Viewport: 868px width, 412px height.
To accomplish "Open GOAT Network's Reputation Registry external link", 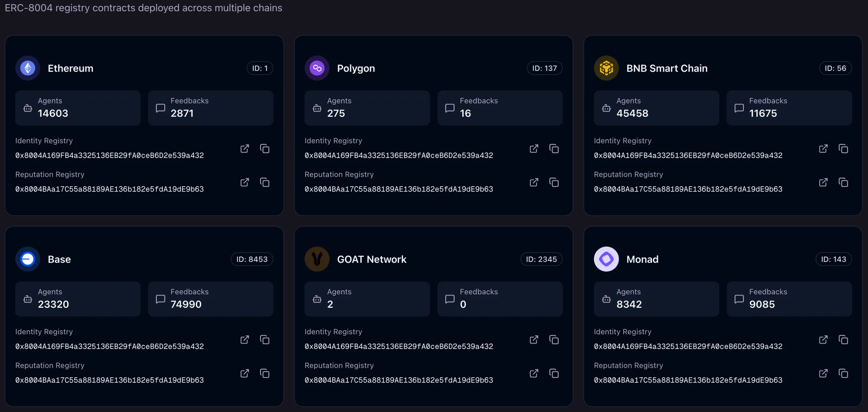I will pos(534,373).
